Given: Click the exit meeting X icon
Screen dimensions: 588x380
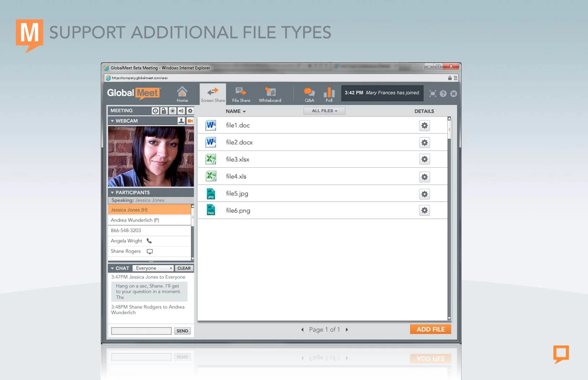Looking at the screenshot, I should point(454,94).
